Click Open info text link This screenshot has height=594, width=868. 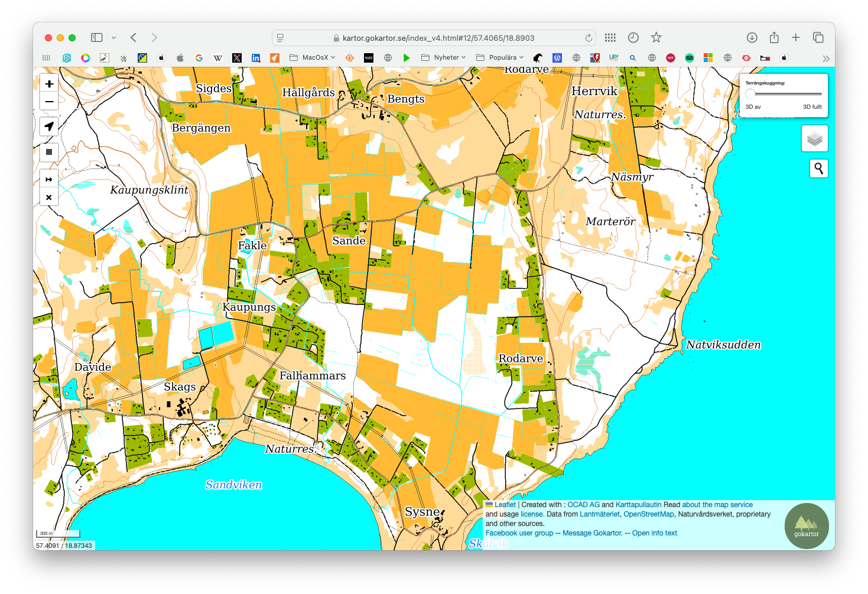click(x=654, y=533)
